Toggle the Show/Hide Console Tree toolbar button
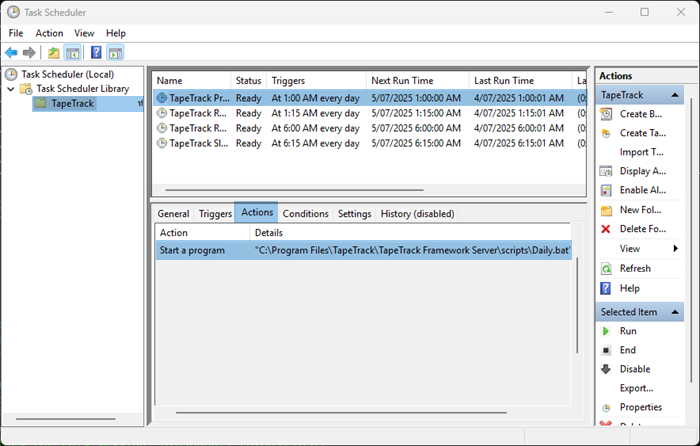 tap(73, 52)
